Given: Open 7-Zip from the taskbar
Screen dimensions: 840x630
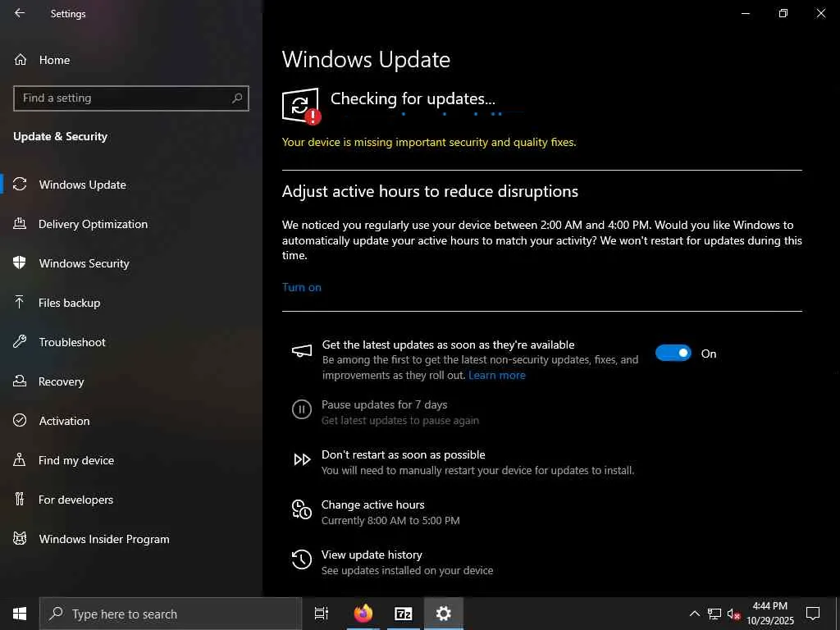Looking at the screenshot, I should point(403,614).
